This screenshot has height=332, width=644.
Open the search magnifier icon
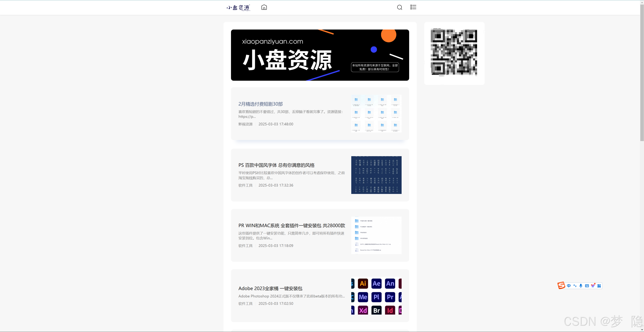399,7
